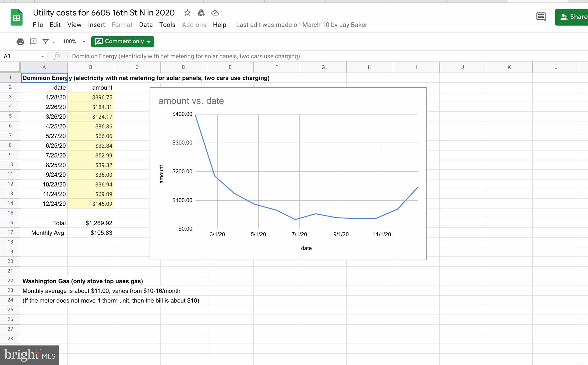Screen dimensions: 588x365
Task: Select column B header
Action: pos(90,67)
